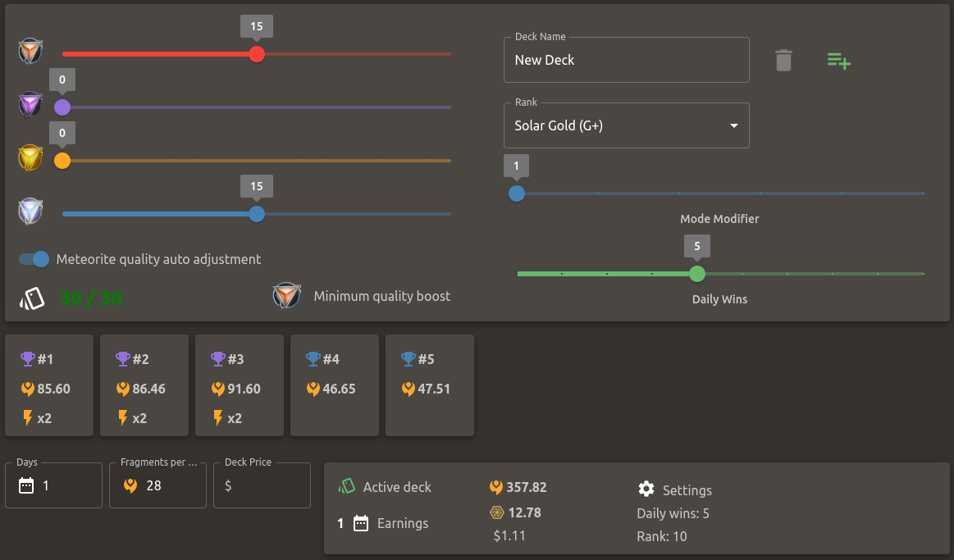Click the Fragments per input field
The height and width of the screenshot is (560, 954).
(x=157, y=485)
